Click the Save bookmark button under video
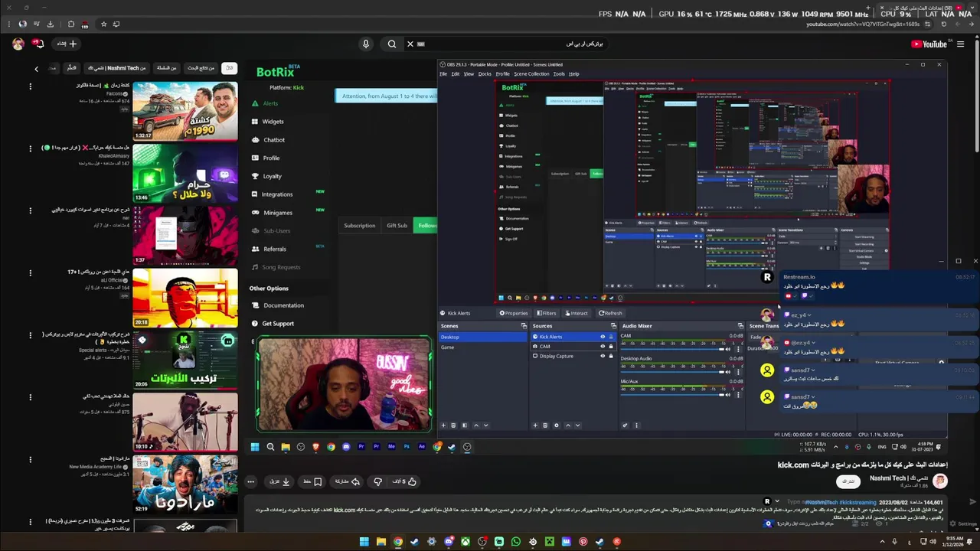The height and width of the screenshot is (551, 980). coord(312,481)
